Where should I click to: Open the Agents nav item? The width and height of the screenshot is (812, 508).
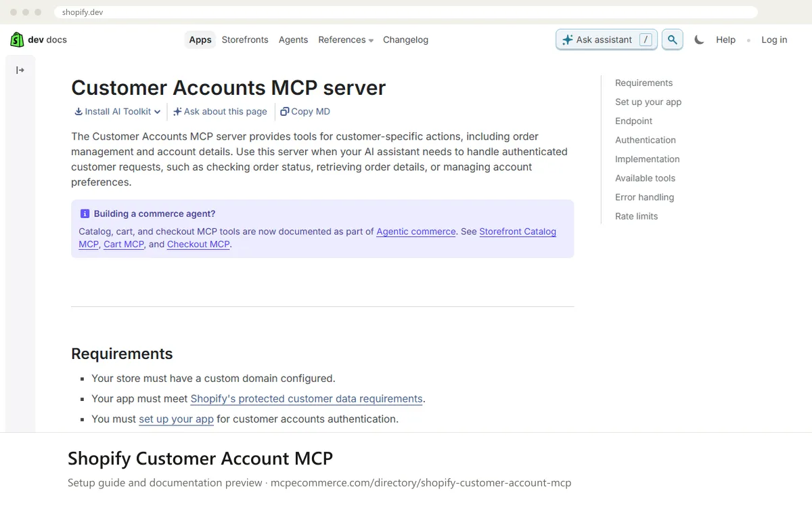(293, 40)
